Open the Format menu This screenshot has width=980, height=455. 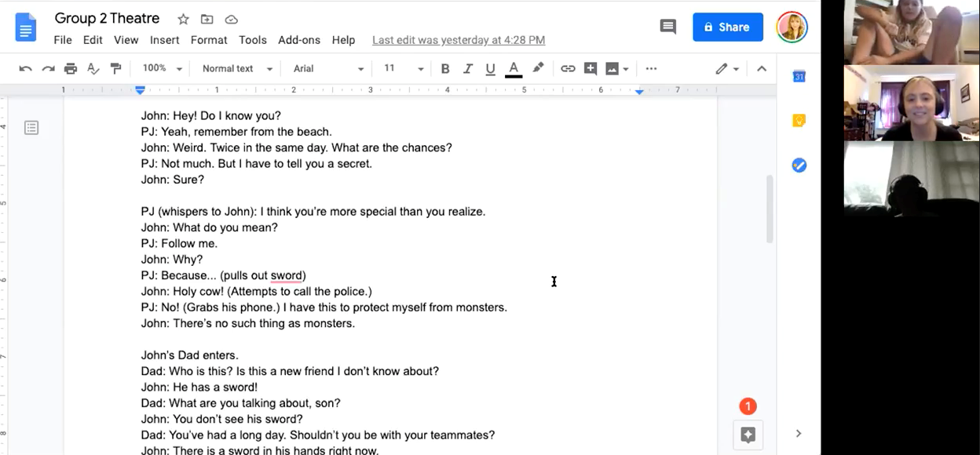pyautogui.click(x=209, y=40)
